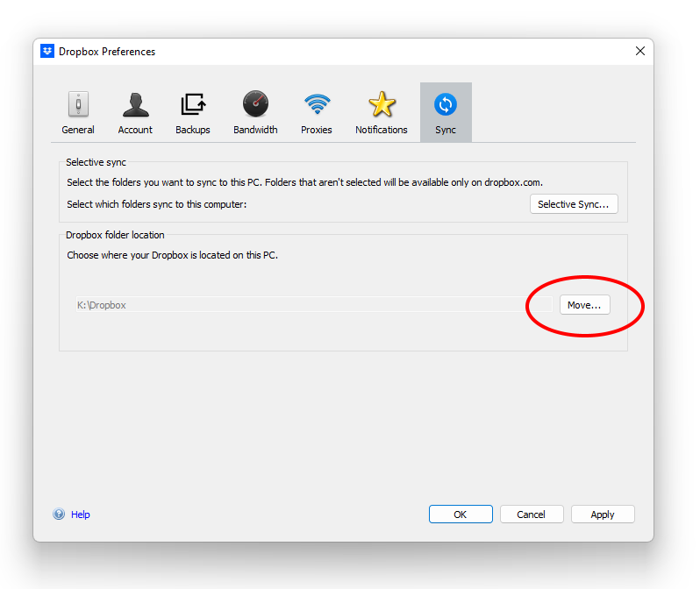Confirm preferences with OK
Image resolution: width=700 pixels, height=589 pixels.
click(x=461, y=514)
